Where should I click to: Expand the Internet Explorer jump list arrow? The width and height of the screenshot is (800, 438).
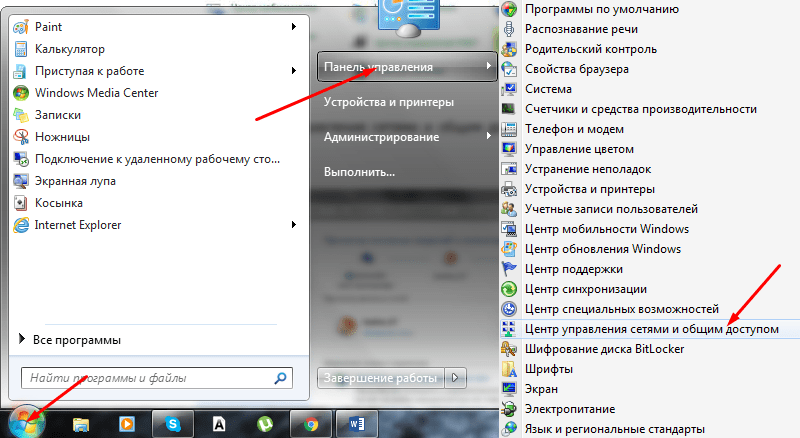click(x=294, y=225)
